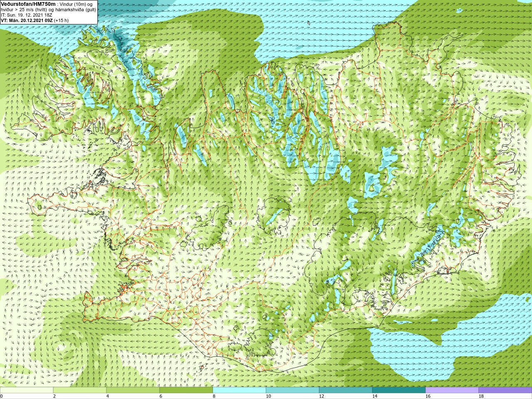Click the 8–10 m/s light cyan legend swatch
This screenshot has width=532, height=399.
(x=239, y=390)
